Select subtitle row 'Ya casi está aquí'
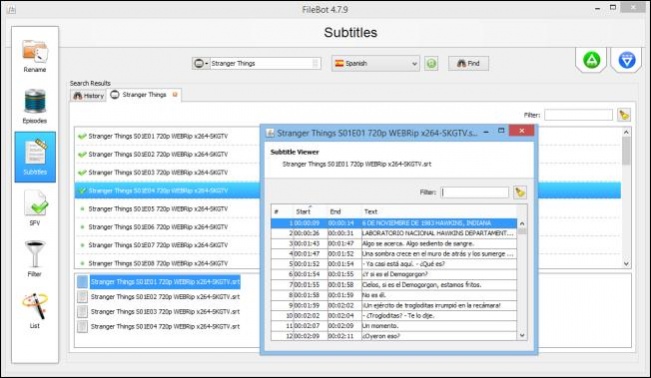 pos(394,264)
